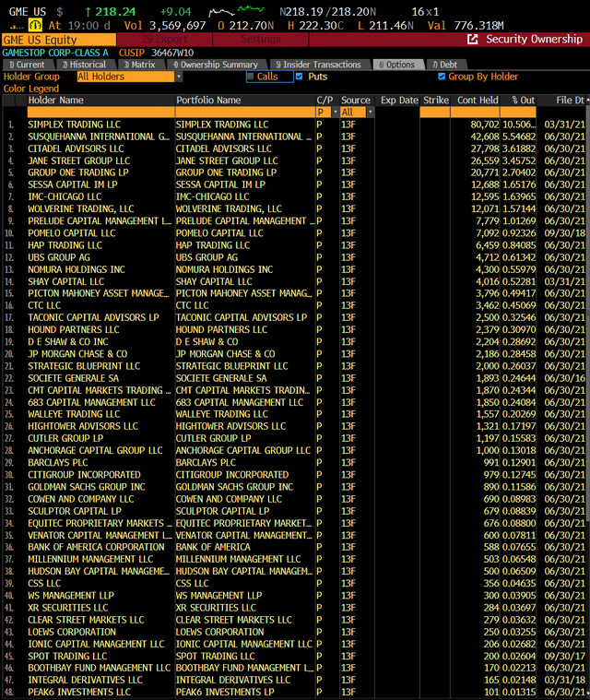Select POMELO CAPITAL LLC holder
Viewport: 590px width, 700px height.
(x=71, y=233)
